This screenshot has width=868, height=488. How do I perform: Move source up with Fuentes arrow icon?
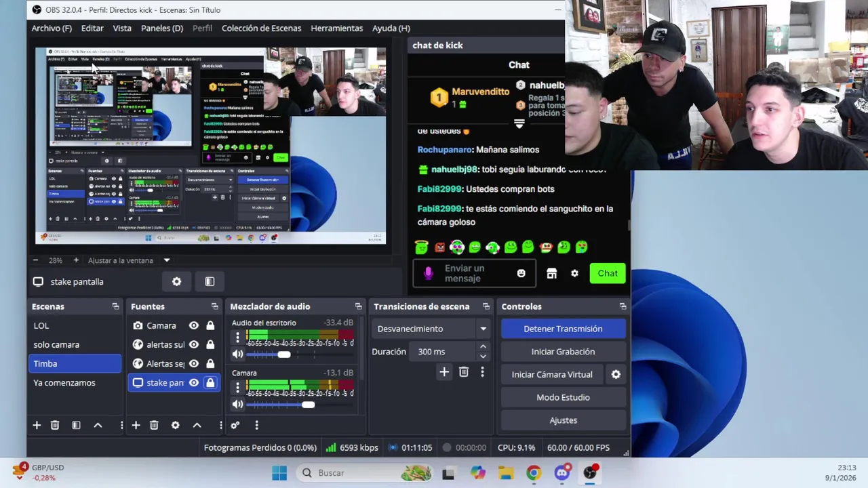(x=197, y=425)
